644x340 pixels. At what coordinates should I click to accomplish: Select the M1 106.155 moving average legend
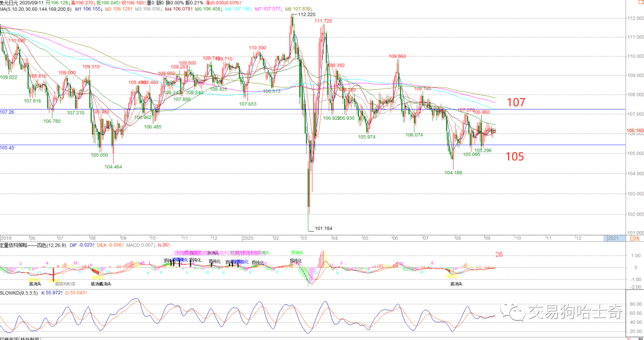coord(89,9)
